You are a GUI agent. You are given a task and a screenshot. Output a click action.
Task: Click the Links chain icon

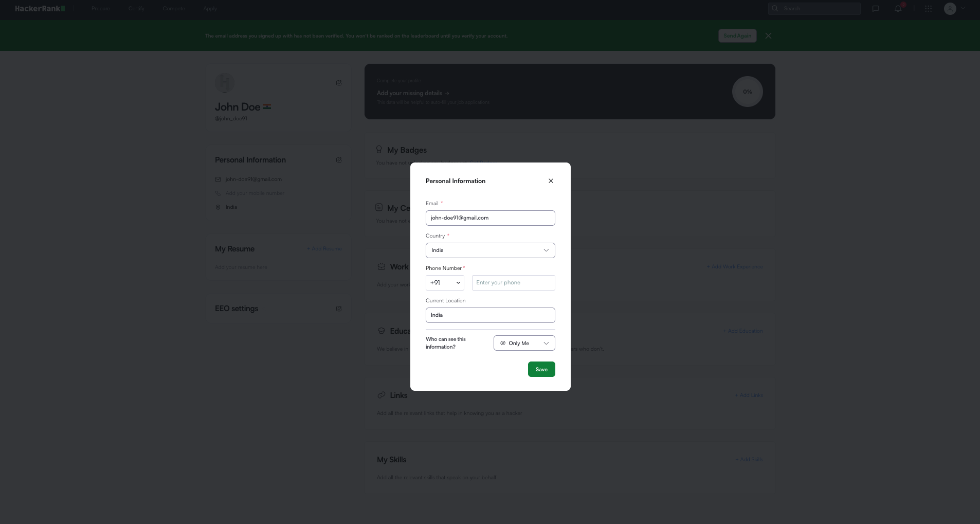[x=382, y=395]
